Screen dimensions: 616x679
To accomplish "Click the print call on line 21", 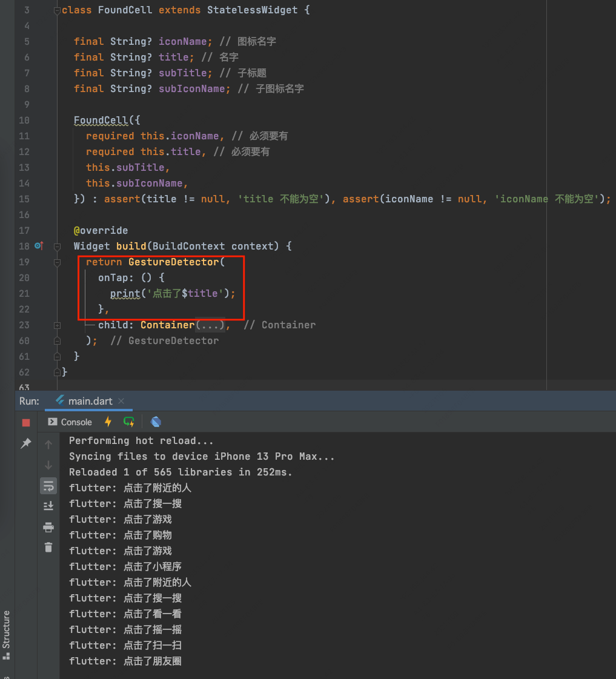I will tap(125, 294).
